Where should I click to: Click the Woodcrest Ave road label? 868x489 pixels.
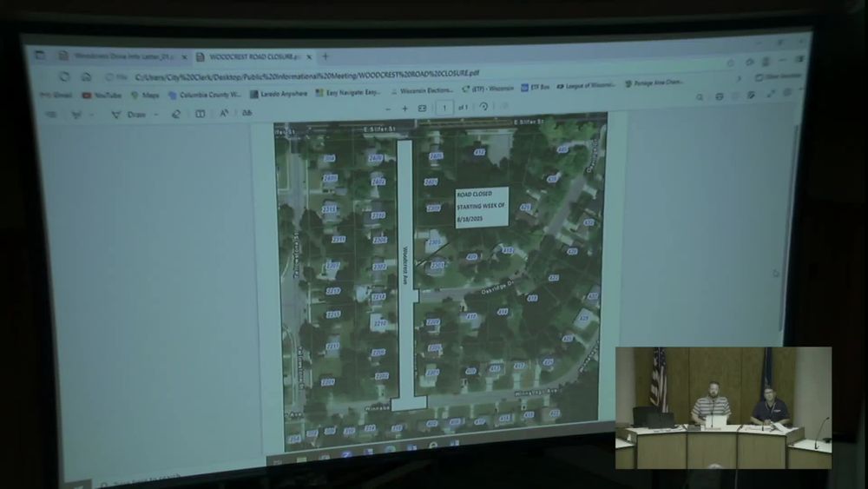click(x=405, y=265)
